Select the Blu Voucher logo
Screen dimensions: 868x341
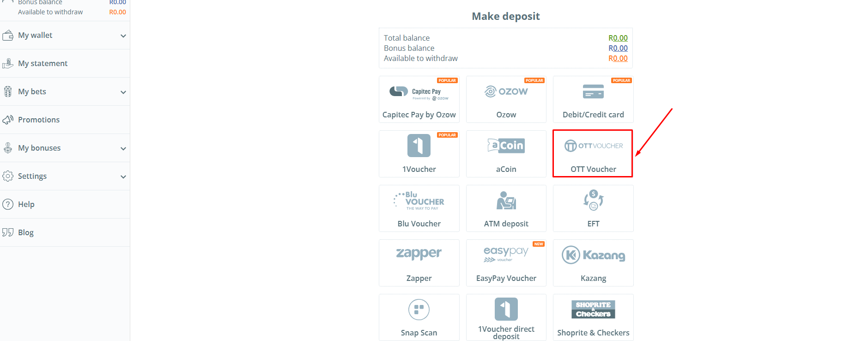coord(419,201)
